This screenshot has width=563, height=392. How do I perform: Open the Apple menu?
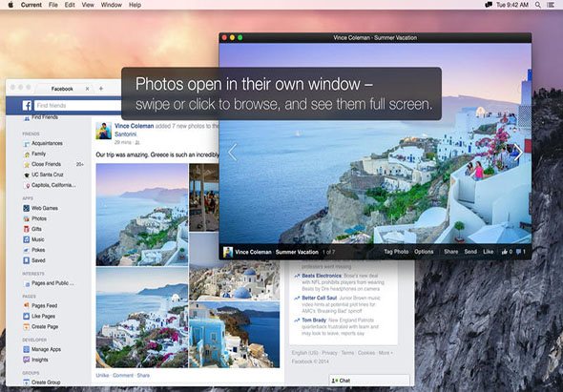[x=10, y=5]
